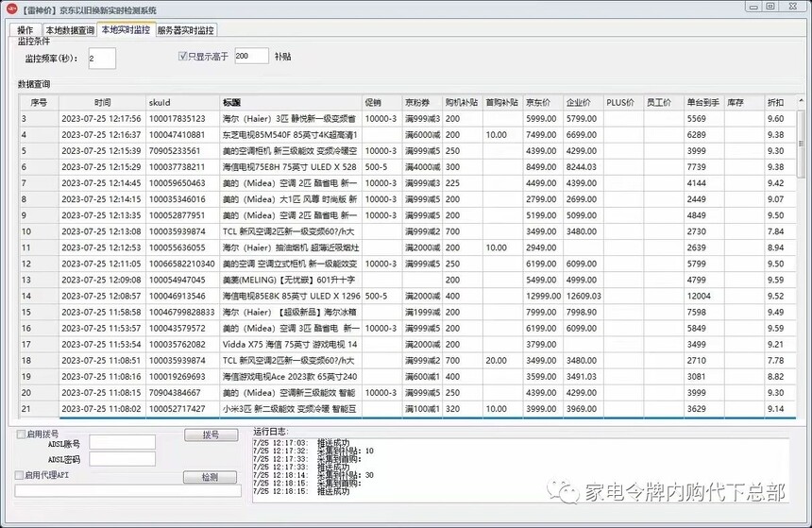This screenshot has height=528, width=812.
Task: Select skuId cell 100052877951
Action: coord(182,215)
